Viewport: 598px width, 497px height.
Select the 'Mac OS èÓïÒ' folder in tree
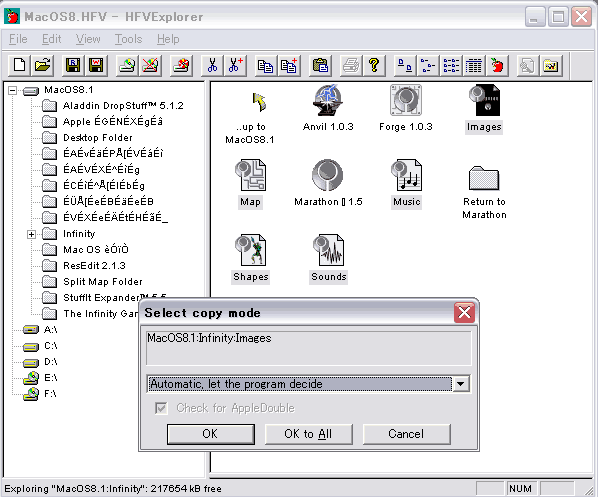click(96, 250)
